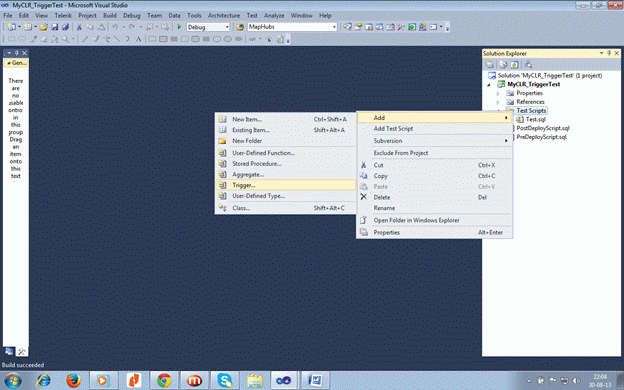The width and height of the screenshot is (624, 390).
Task: Choose New Item... in Add submenu
Action: click(285, 119)
